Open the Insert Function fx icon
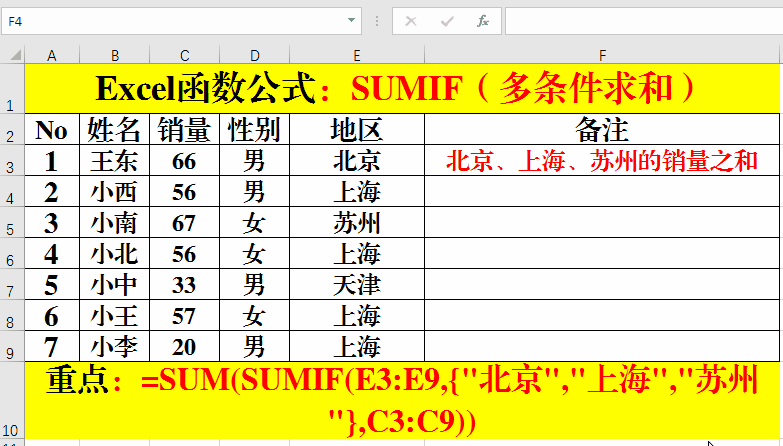 tap(482, 21)
